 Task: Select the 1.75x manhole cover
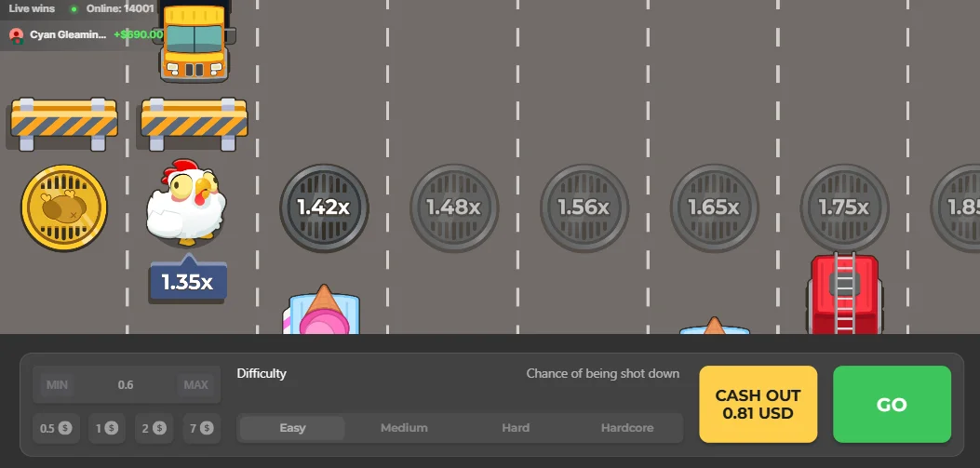click(844, 208)
